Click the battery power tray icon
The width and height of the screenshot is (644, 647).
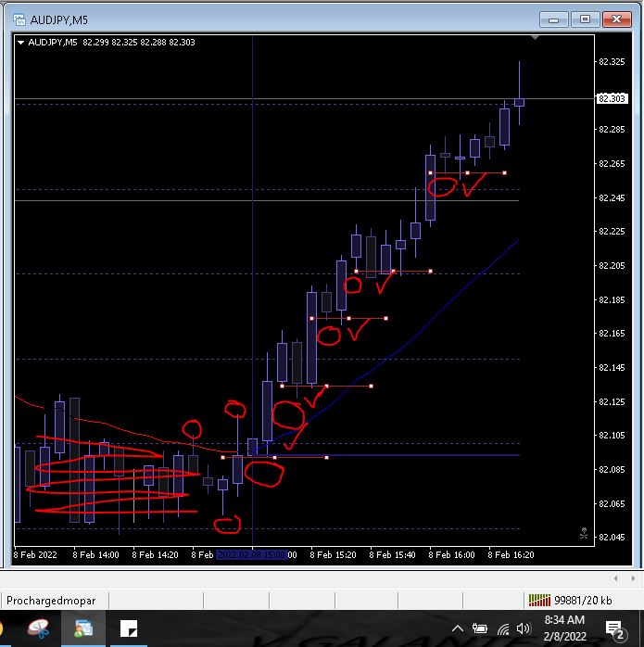tap(480, 628)
